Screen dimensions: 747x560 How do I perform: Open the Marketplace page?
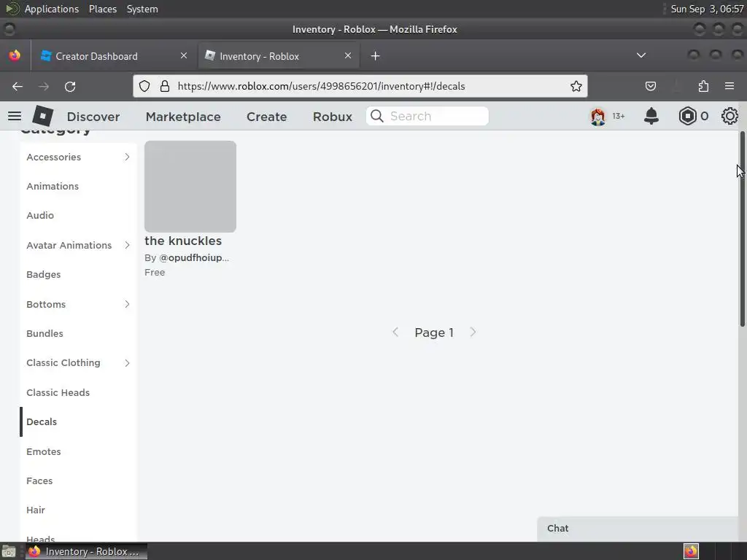pyautogui.click(x=183, y=117)
